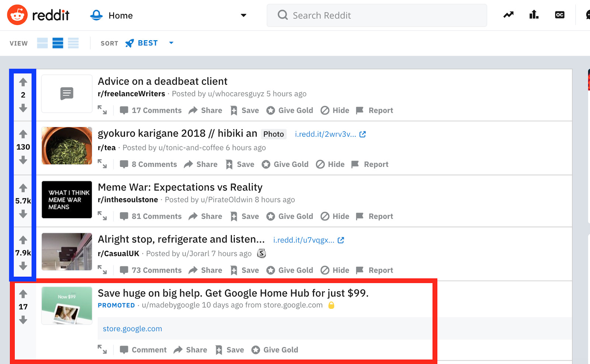Viewport: 590px width, 364px height.
Task: Report the deadbeat client post
Action: (x=375, y=110)
